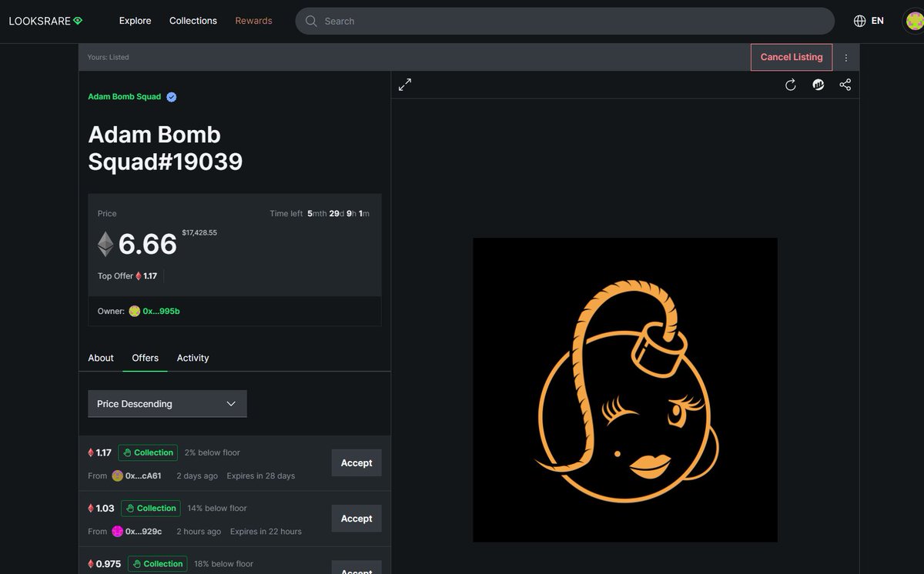924x574 pixels.
Task: Select the Rewards menu item
Action: tap(253, 21)
